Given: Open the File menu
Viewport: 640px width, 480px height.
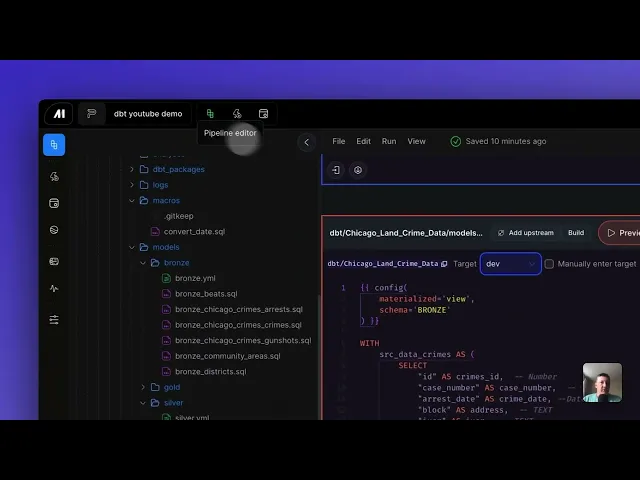Looking at the screenshot, I should click(x=339, y=141).
